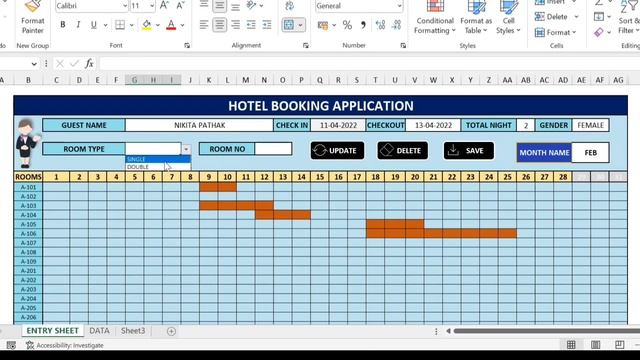Apply the red font color
This screenshot has height=360, width=640.
(x=171, y=25)
